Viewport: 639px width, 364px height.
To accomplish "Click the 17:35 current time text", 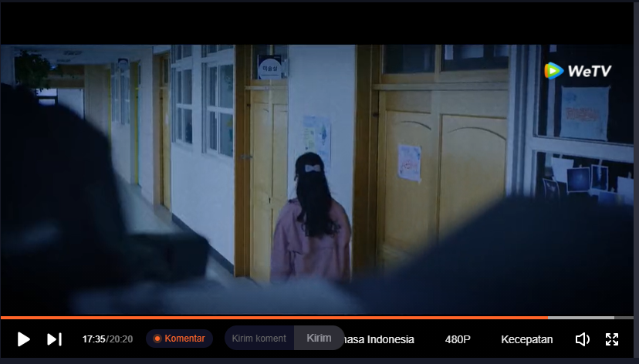I will [x=93, y=339].
